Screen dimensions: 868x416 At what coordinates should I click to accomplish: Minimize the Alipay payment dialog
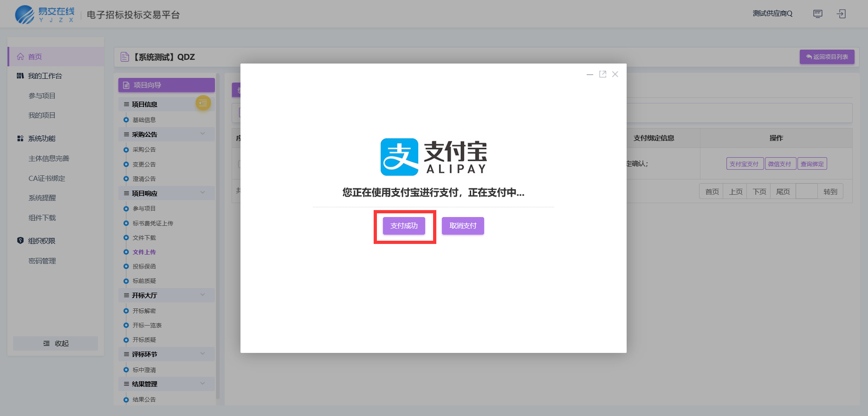click(x=590, y=74)
